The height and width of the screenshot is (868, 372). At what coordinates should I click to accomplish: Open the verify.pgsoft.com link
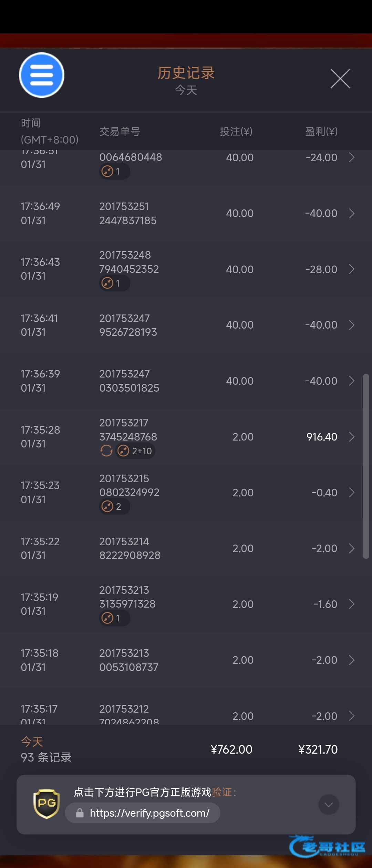click(x=149, y=813)
